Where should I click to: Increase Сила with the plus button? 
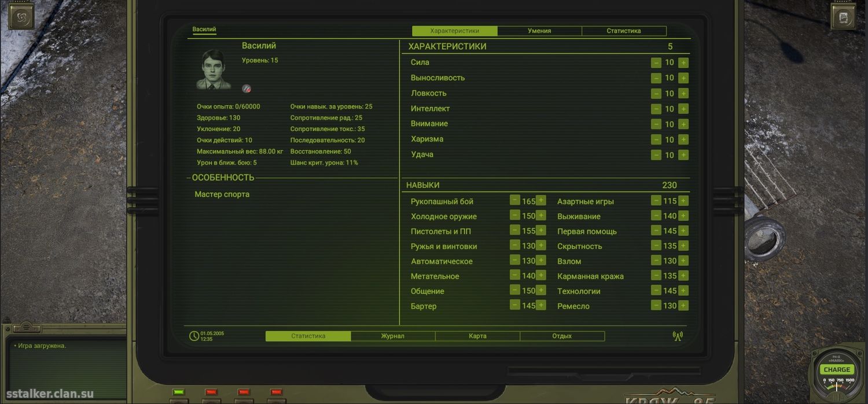pos(683,63)
